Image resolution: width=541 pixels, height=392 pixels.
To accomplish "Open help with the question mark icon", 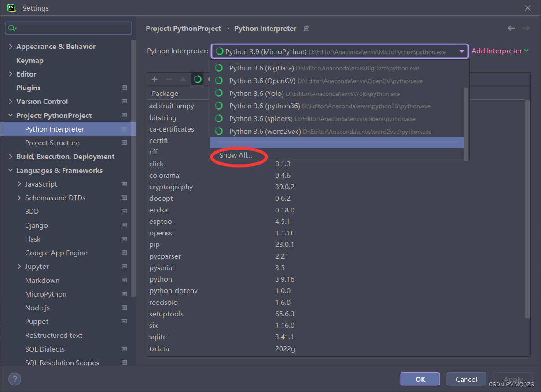I will [15, 379].
